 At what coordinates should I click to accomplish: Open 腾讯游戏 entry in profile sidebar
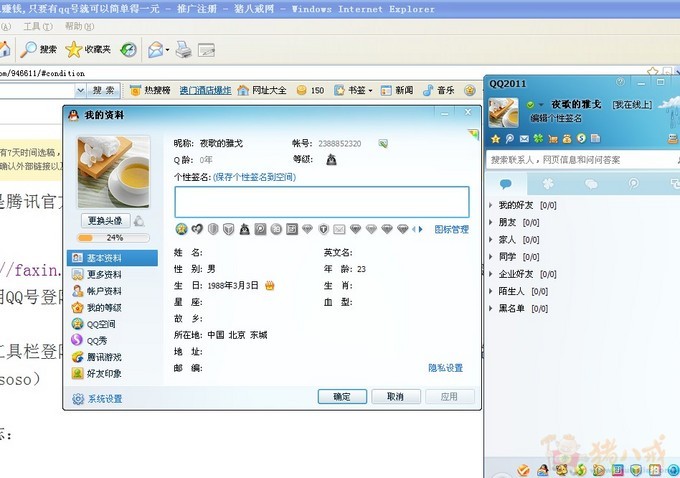coord(97,357)
